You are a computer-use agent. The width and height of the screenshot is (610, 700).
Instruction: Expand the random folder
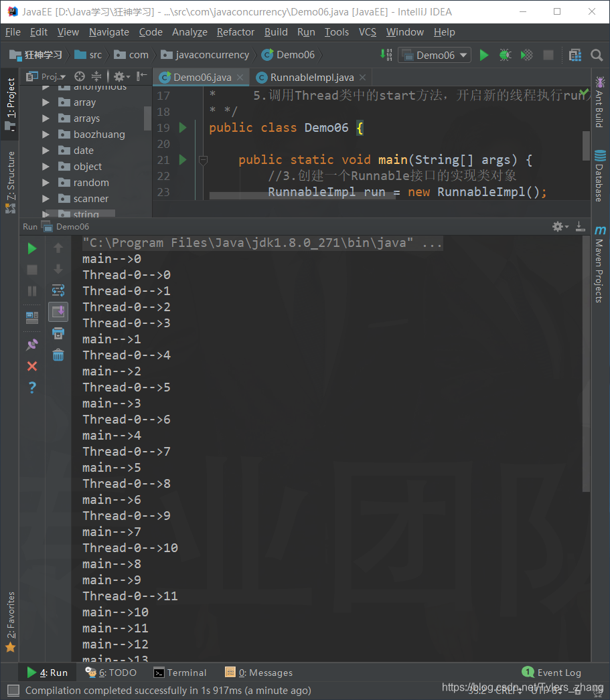[46, 183]
